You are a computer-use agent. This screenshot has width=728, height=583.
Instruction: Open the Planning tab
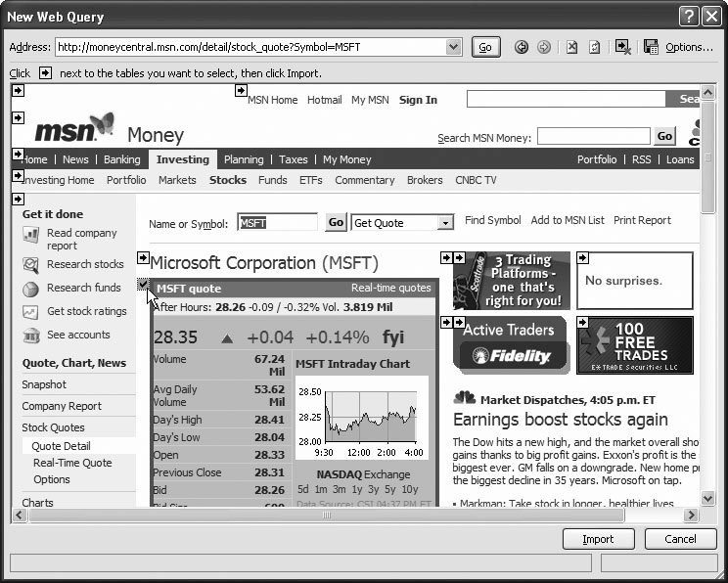244,159
